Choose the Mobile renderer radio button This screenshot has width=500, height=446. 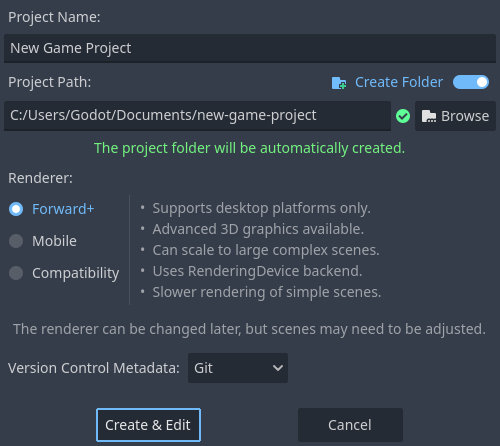[16, 241]
